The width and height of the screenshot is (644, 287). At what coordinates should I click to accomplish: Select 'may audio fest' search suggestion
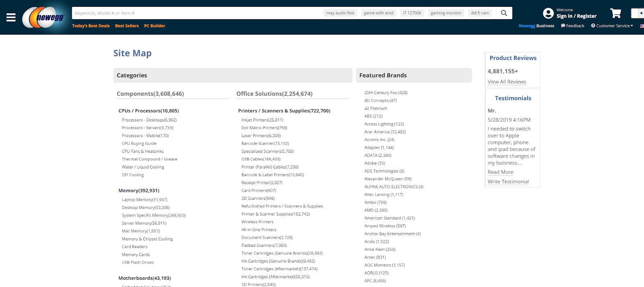(x=340, y=13)
